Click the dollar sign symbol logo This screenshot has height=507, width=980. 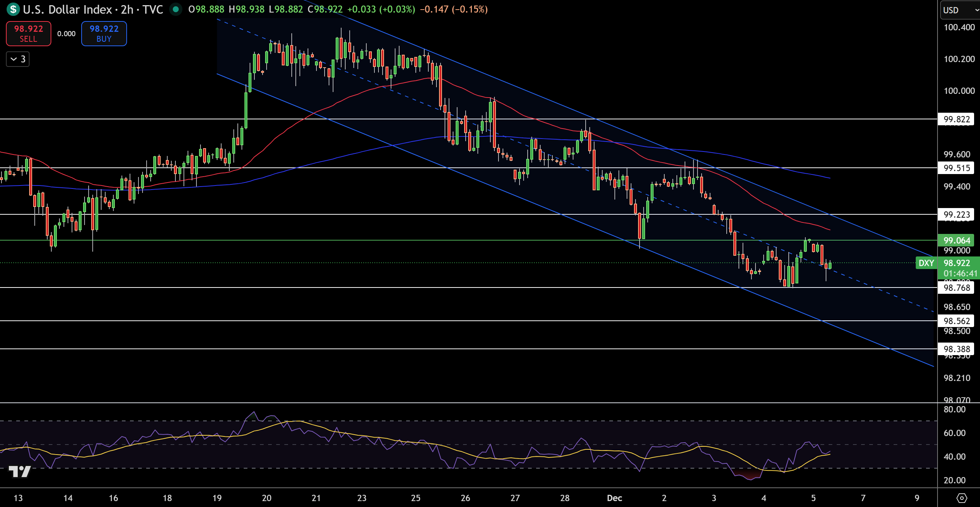[x=13, y=10]
